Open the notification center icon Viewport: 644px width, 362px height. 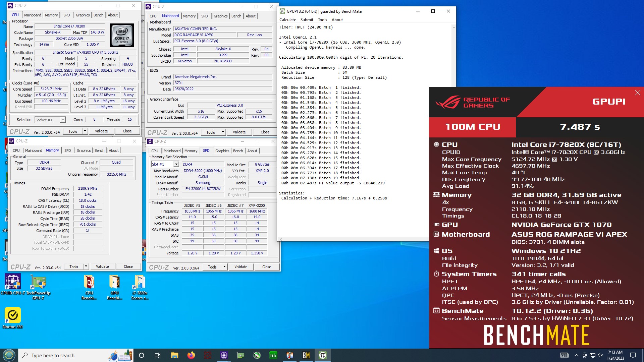tap(633, 355)
